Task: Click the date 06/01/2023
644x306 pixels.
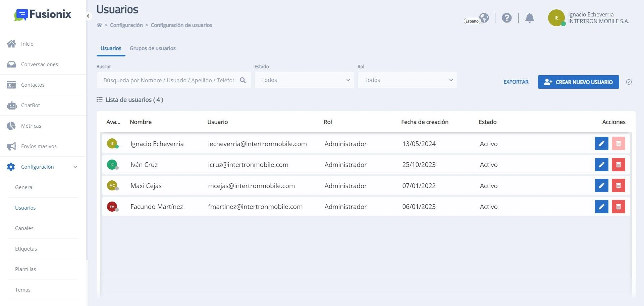Action: pyautogui.click(x=419, y=207)
